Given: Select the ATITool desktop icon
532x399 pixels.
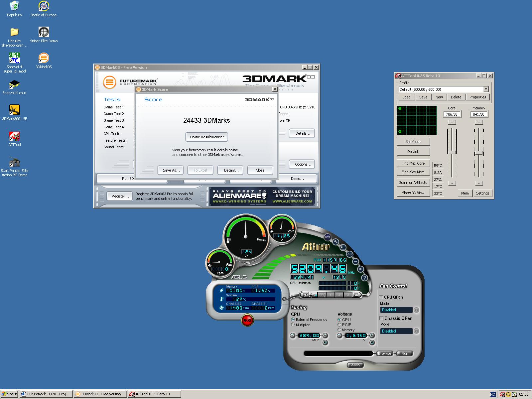Looking at the screenshot, I should click(x=14, y=139).
